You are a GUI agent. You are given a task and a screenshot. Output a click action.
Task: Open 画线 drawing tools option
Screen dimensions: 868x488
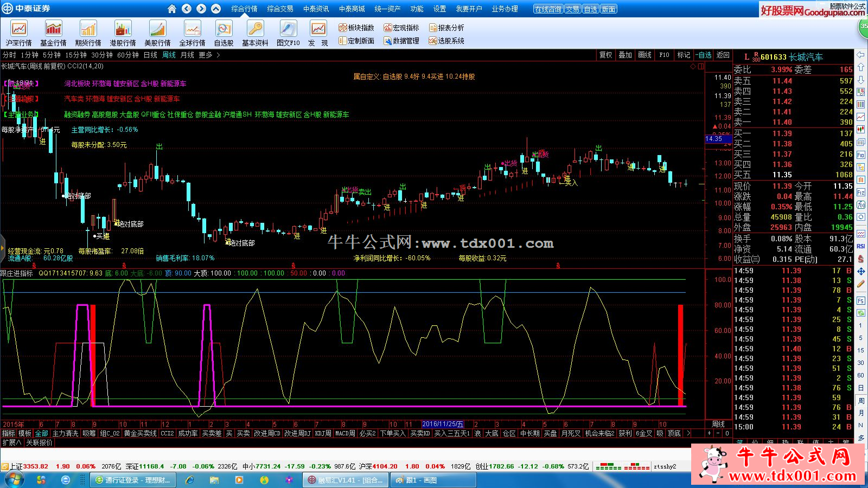[x=644, y=55]
